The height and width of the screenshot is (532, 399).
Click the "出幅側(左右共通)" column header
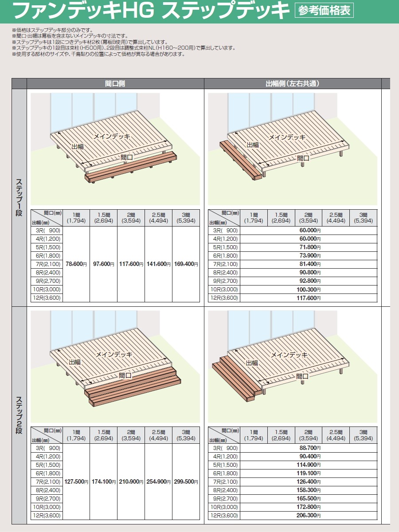point(293,83)
